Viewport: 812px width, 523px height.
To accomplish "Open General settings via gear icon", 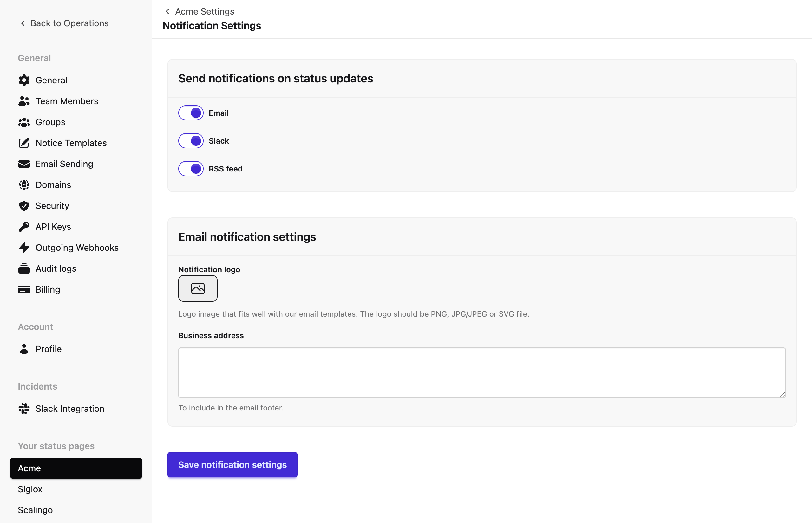I will [x=24, y=80].
